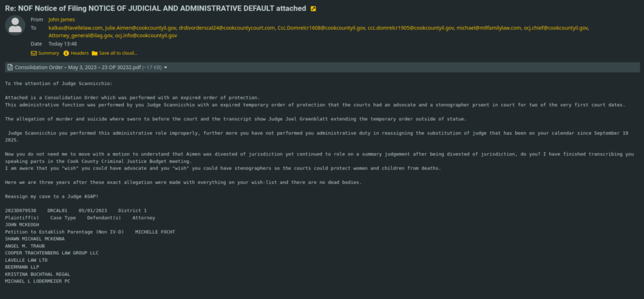644x299 pixels.
Task: Expand the attachment dropdown arrow
Action: coord(165,67)
